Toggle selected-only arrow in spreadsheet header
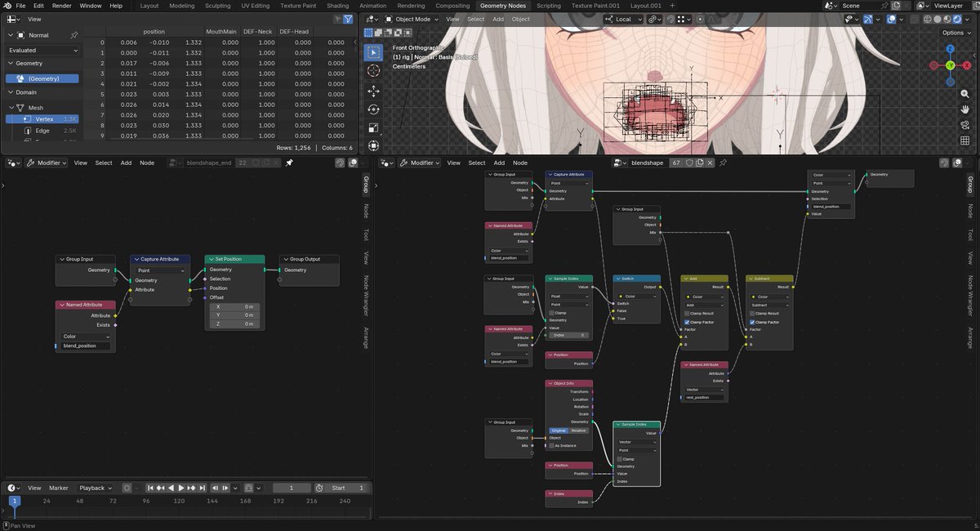The width and height of the screenshot is (980, 531). pyautogui.click(x=337, y=19)
